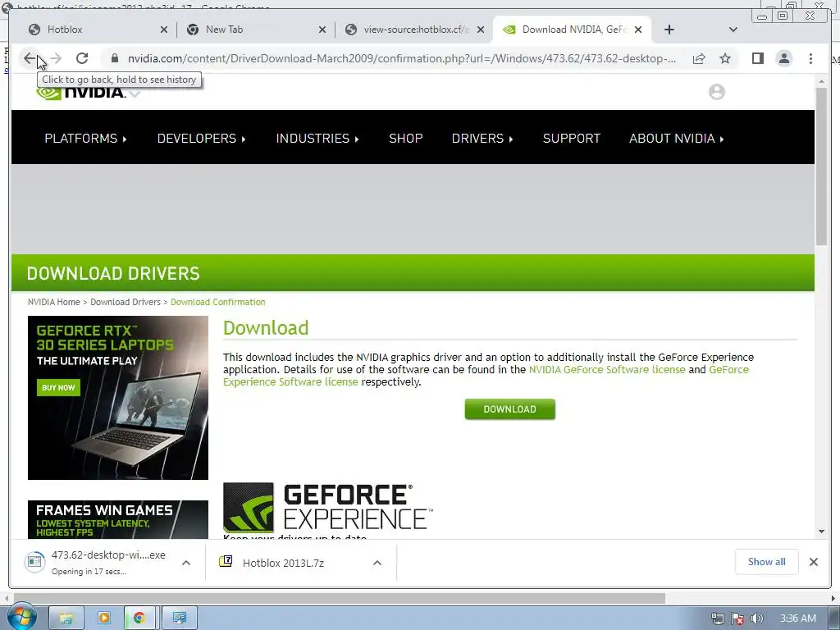Open the NVIDIA GeForce Software license link
The image size is (840, 630).
click(x=607, y=370)
